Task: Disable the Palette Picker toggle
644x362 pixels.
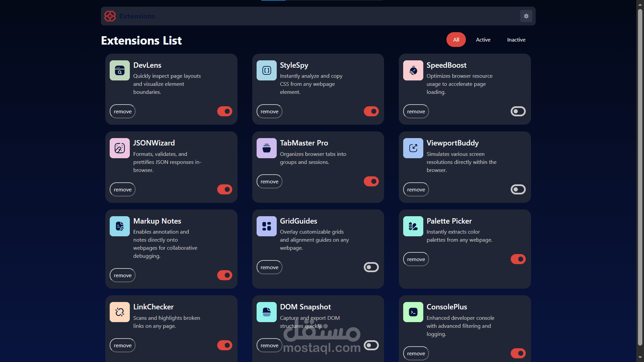Action: point(518,259)
